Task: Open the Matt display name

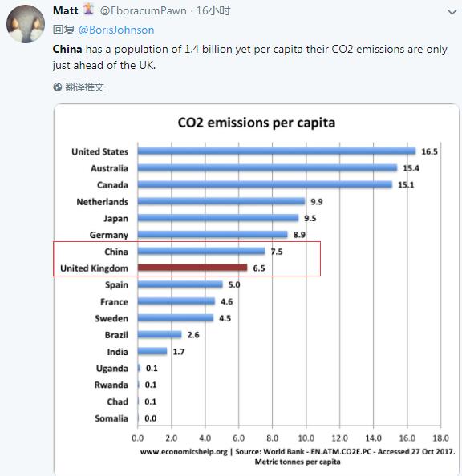Action: (x=65, y=10)
